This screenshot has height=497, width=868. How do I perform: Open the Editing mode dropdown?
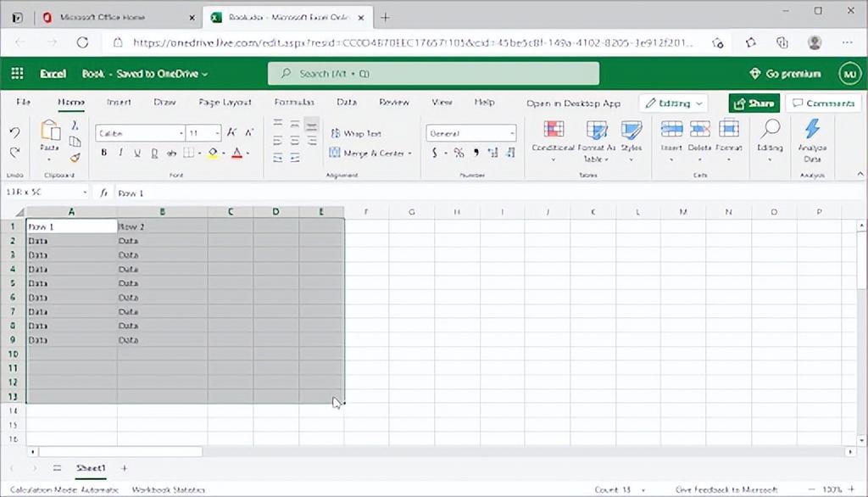click(674, 103)
